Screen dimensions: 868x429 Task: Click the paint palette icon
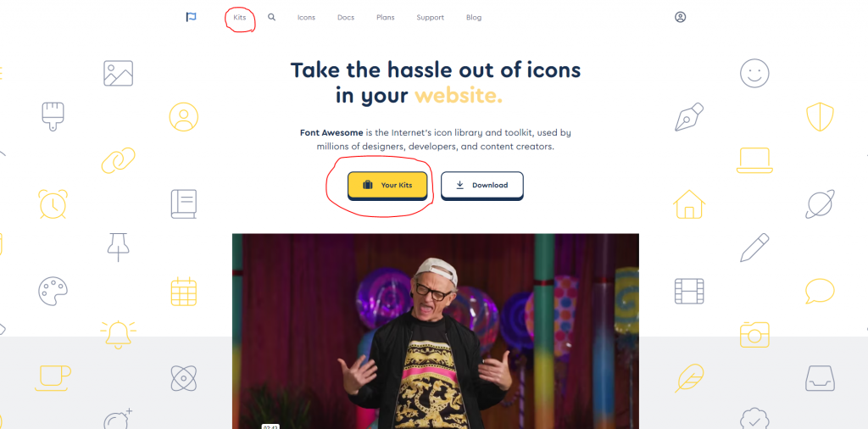[53, 292]
